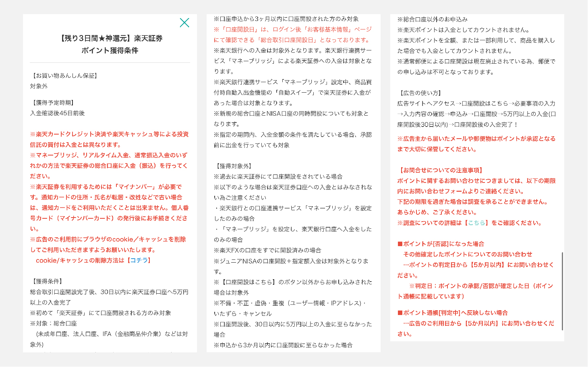
Task: Click the 対象外 text under お買い物あんしん保証
Action: pyautogui.click(x=39, y=86)
